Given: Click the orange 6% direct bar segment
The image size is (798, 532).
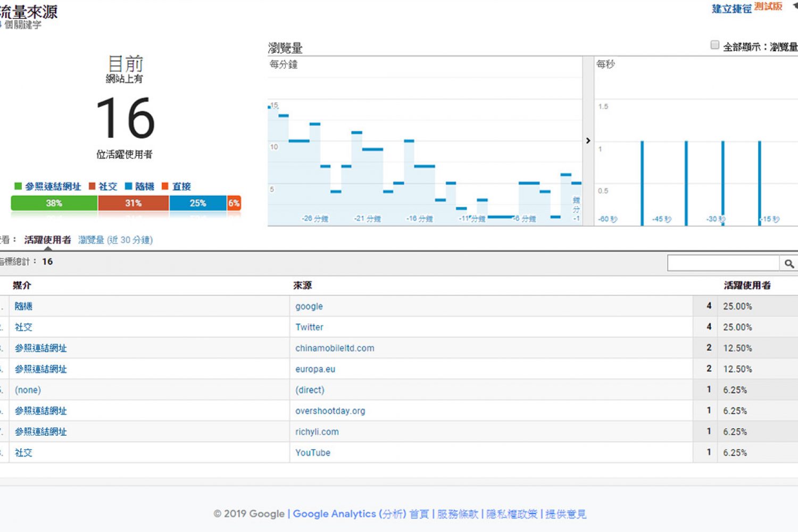Looking at the screenshot, I should 234,203.
